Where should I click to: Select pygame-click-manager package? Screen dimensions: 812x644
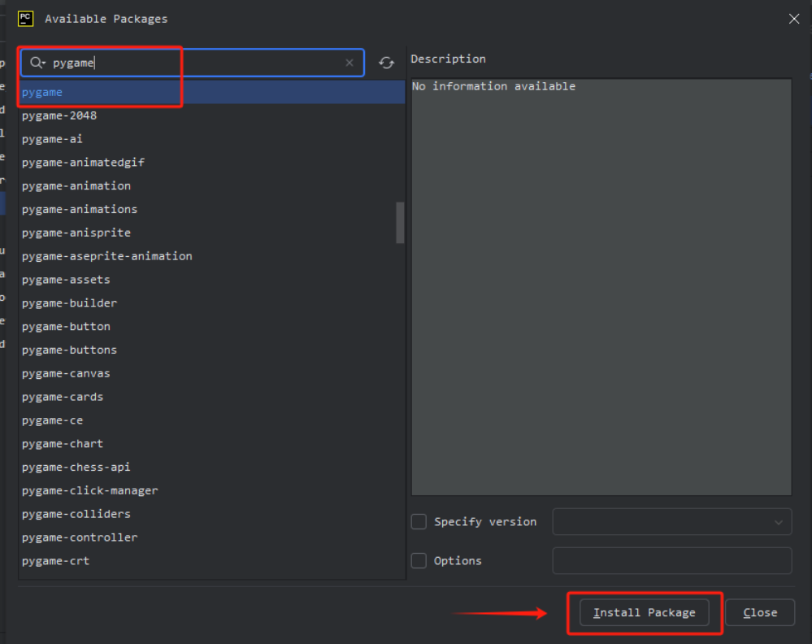[212, 490]
